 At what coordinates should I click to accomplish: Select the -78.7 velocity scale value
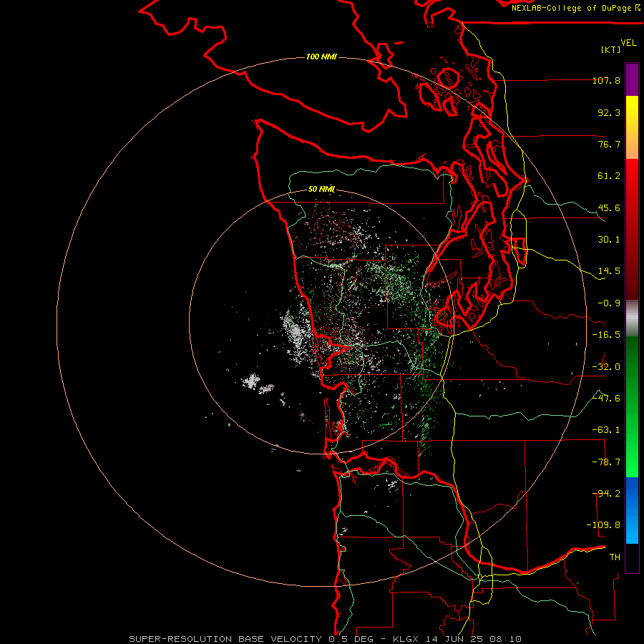[x=606, y=462]
